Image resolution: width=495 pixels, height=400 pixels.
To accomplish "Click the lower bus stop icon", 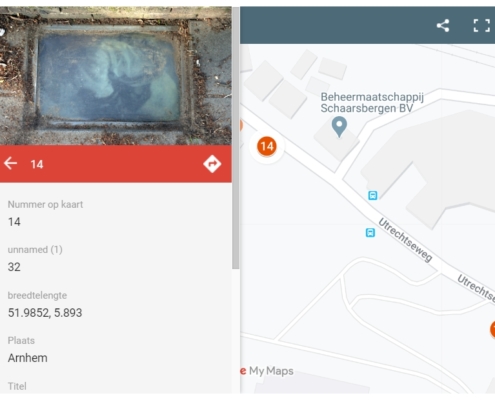I will coord(370,232).
